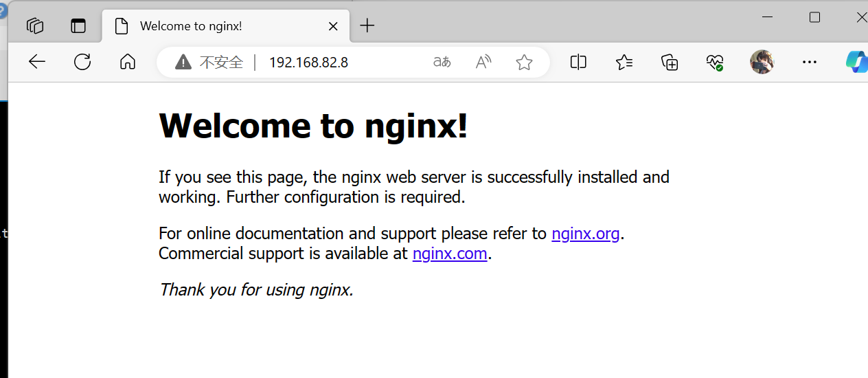This screenshot has height=378, width=868.
Task: Open a new tab with plus button
Action: (367, 26)
